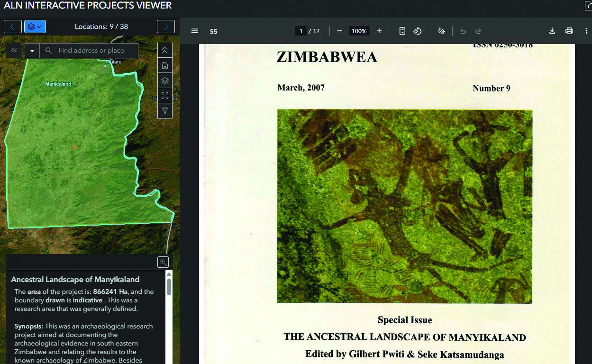This screenshot has width=592, height=364.
Task: Open the blue layer selector dropdown
Action: [x=35, y=27]
